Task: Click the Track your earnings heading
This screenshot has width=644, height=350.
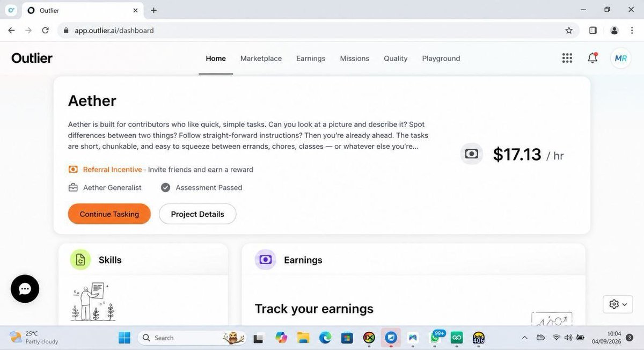Action: tap(314, 309)
